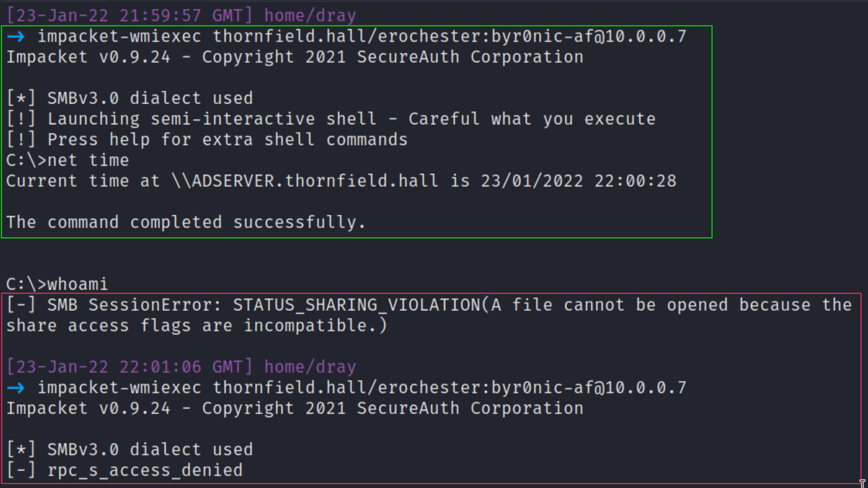Click the [-] marker before SMB SessionError

(x=21, y=305)
